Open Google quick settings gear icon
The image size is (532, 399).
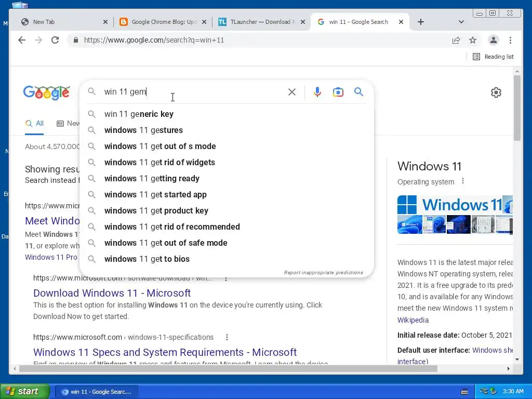pyautogui.click(x=496, y=92)
